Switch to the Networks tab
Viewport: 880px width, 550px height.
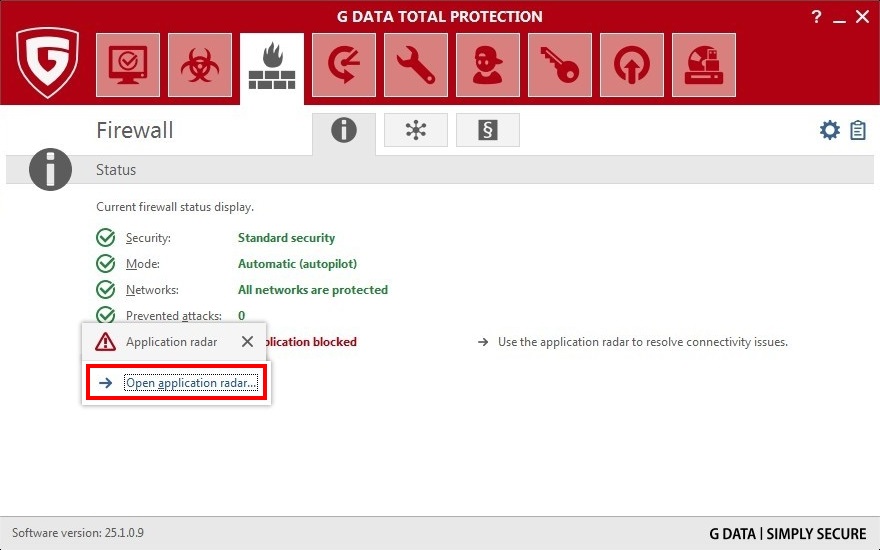click(x=416, y=130)
